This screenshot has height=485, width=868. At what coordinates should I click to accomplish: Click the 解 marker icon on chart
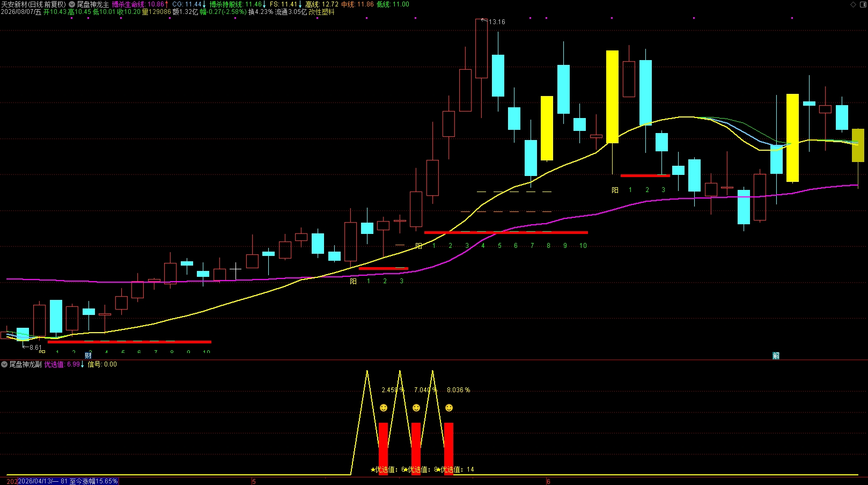point(776,356)
